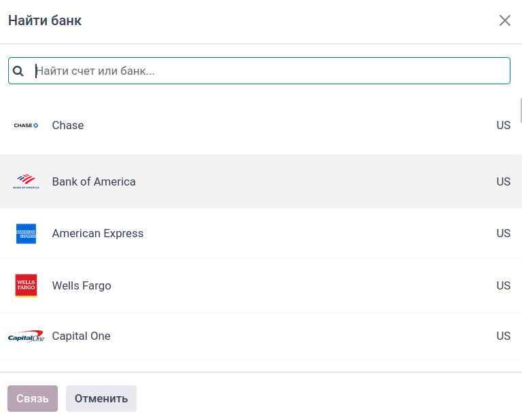Click the bank list scrollbar
522x420 pixels.
[x=521, y=110]
